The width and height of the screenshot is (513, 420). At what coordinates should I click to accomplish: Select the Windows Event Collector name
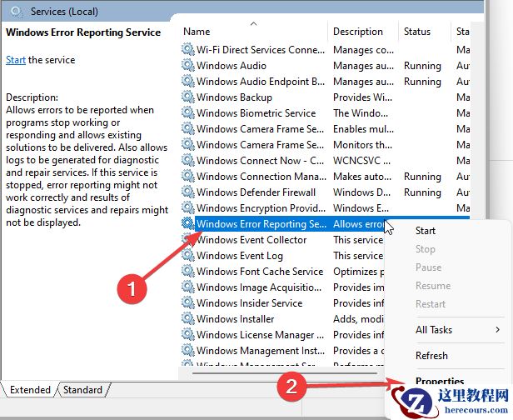[252, 240]
